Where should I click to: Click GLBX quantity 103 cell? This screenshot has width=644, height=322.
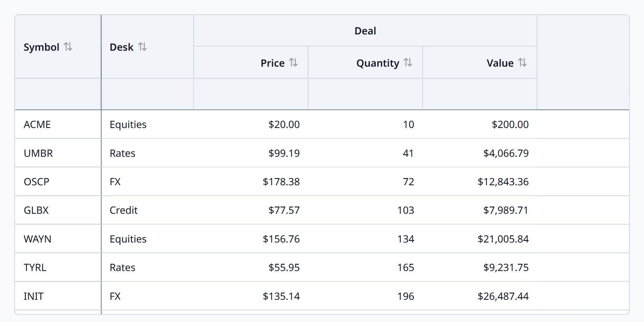pos(365,210)
